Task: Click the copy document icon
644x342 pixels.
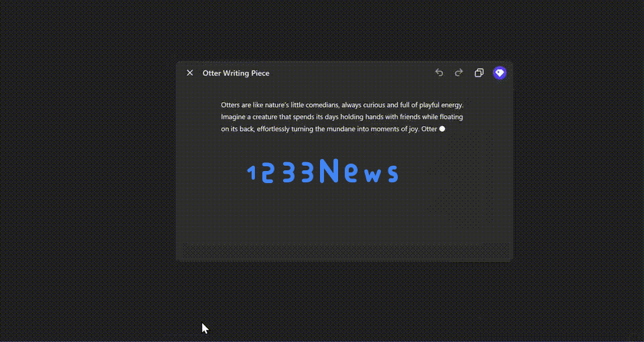Action: click(479, 72)
